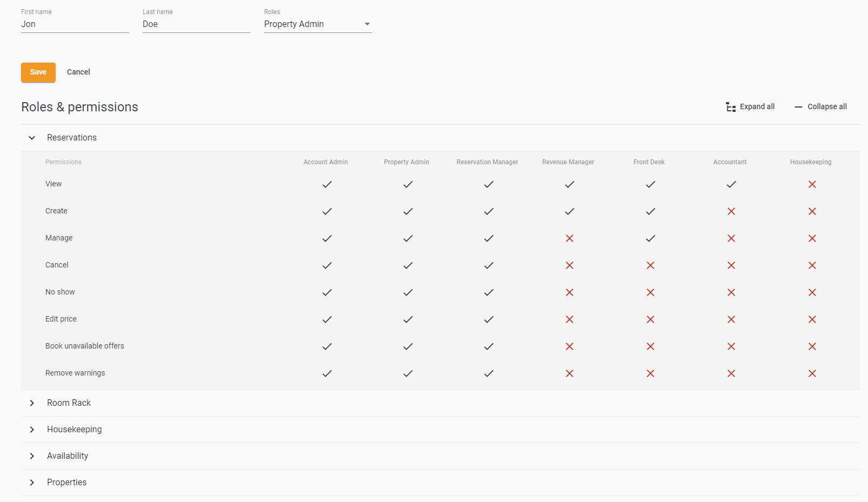This screenshot has height=502, width=868.
Task: Click Account Admin checkmark in View row
Action: [327, 184]
